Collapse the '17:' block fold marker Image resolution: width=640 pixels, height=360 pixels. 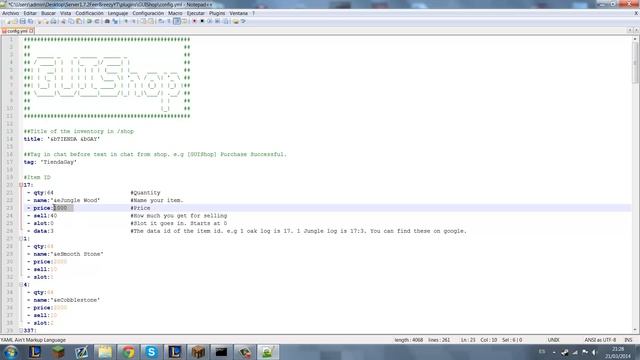(x=21, y=185)
